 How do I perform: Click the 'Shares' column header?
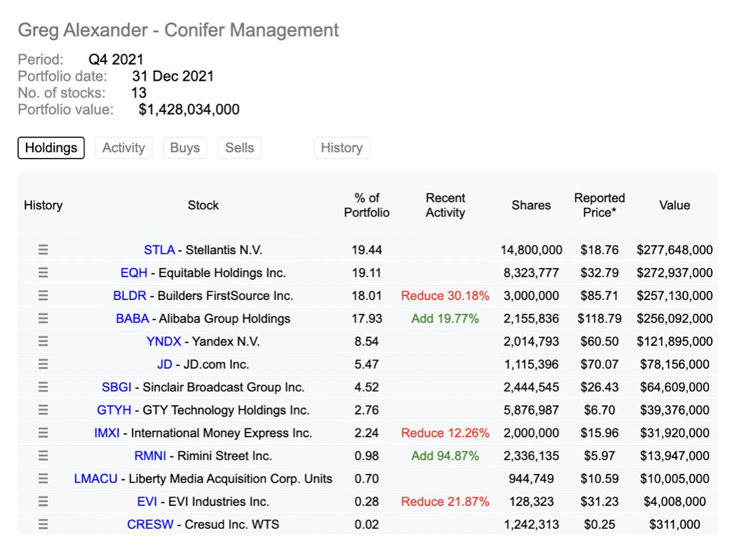pos(531,205)
